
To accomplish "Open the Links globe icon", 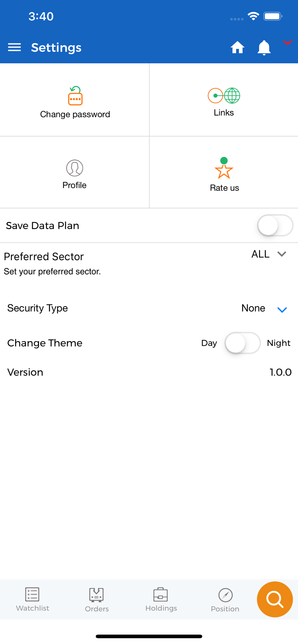I will point(224,96).
